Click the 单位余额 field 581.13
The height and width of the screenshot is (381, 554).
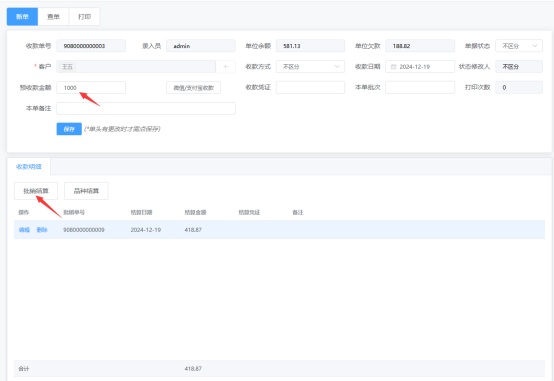[310, 46]
